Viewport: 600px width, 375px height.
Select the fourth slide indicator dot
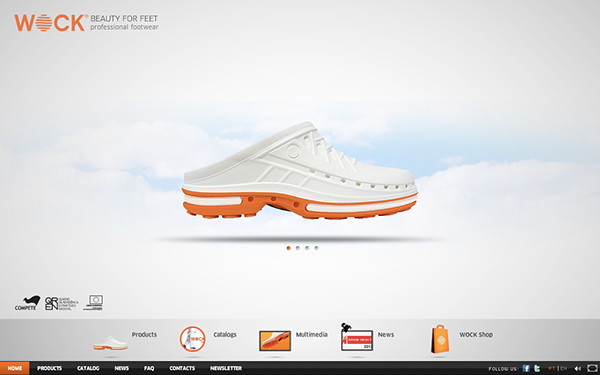(x=316, y=248)
